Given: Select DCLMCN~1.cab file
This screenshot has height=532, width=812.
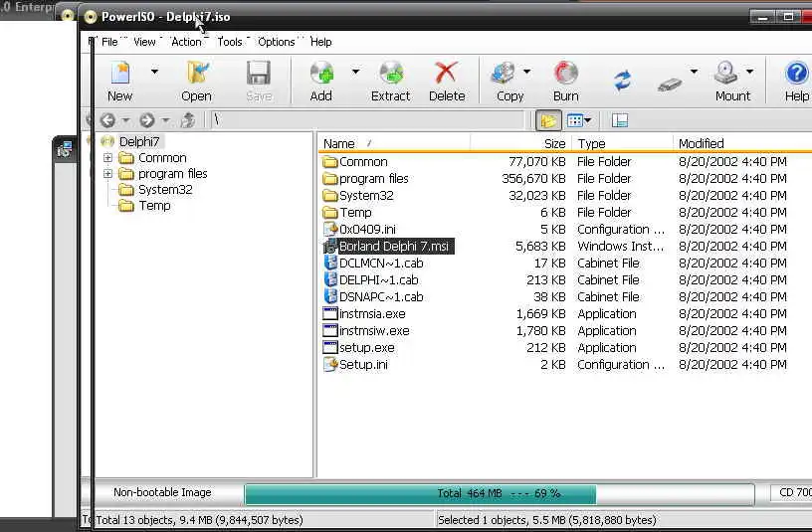Looking at the screenshot, I should tap(381, 264).
